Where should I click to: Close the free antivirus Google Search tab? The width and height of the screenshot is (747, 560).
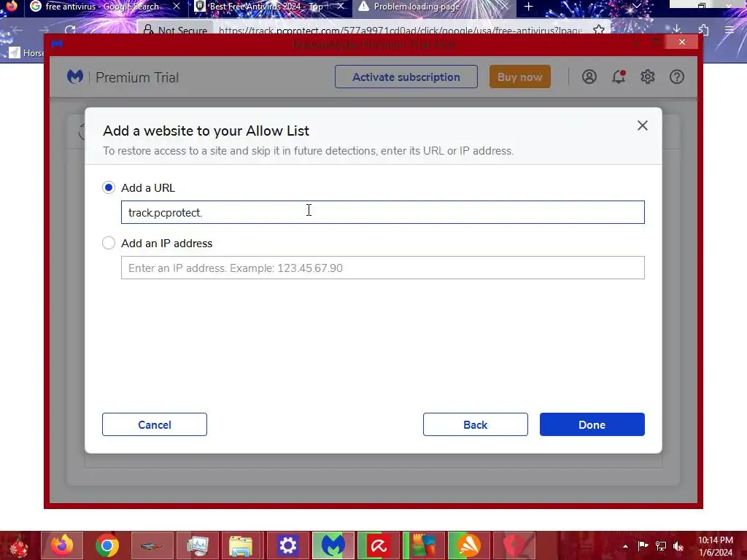[177, 6]
